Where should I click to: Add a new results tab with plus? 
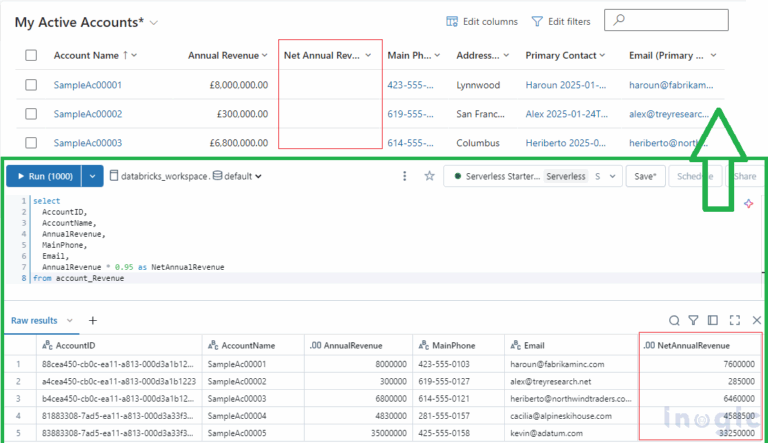[x=93, y=320]
